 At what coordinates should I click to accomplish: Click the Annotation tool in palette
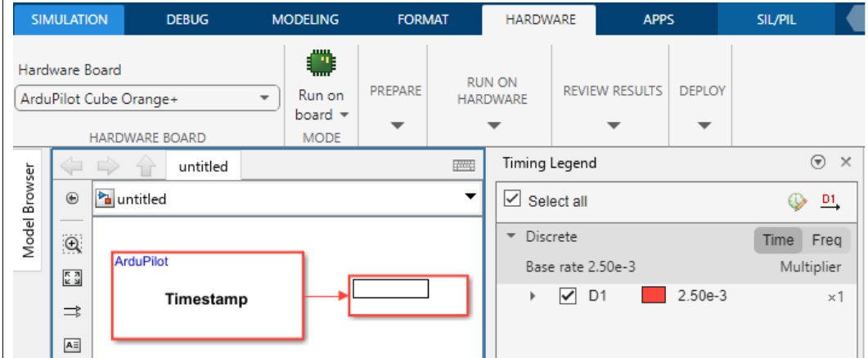[x=73, y=344]
